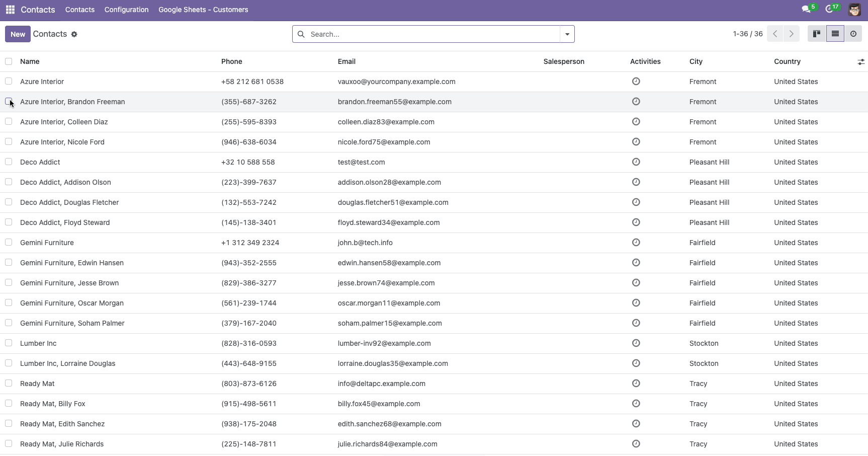Click the Activities column header

tap(645, 61)
